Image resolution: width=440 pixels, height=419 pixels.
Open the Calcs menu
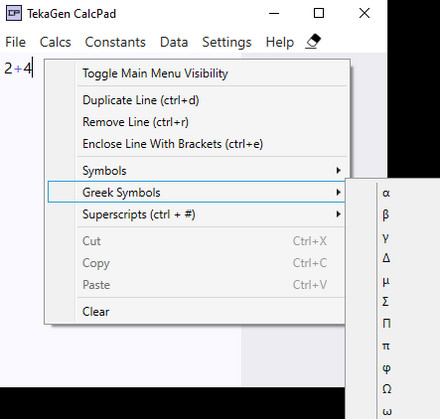click(x=55, y=42)
